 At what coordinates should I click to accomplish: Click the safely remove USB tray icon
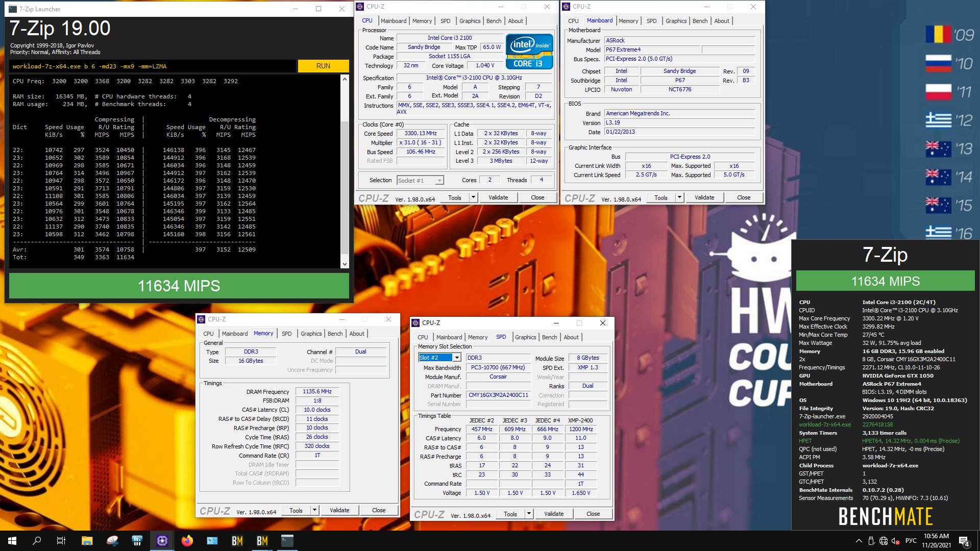point(871,541)
